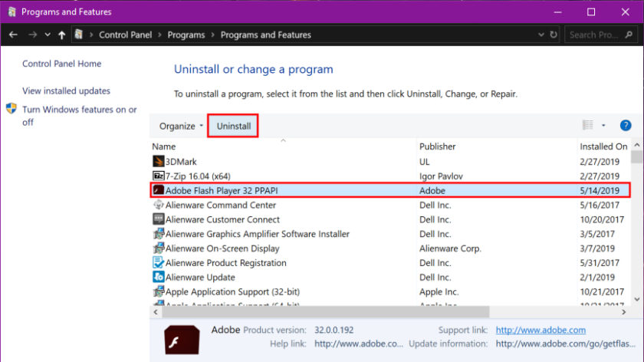Expand the view options dropdown arrow
The image size is (644, 362).
point(603,125)
